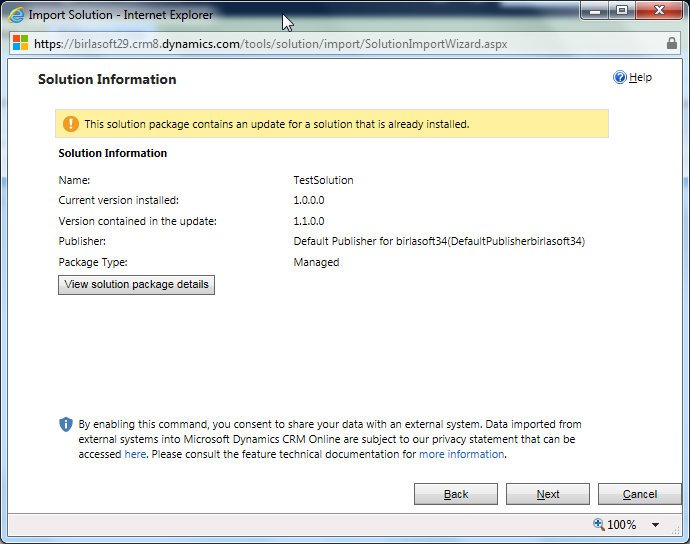Minimize the Import Solution window

click(x=595, y=11)
